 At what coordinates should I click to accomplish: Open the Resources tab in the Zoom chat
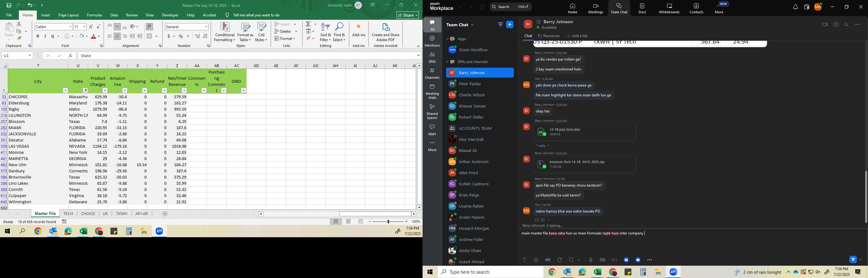(x=549, y=36)
